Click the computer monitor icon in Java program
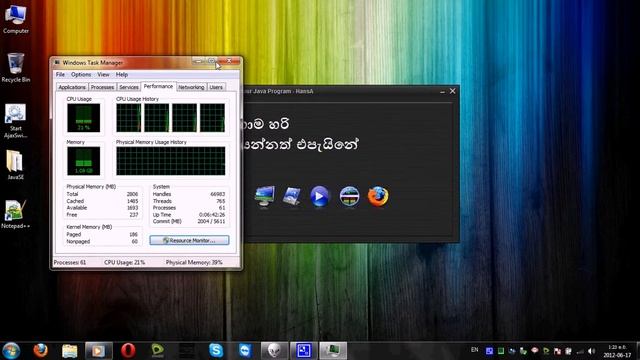This screenshot has width=640, height=360. pos(264,196)
